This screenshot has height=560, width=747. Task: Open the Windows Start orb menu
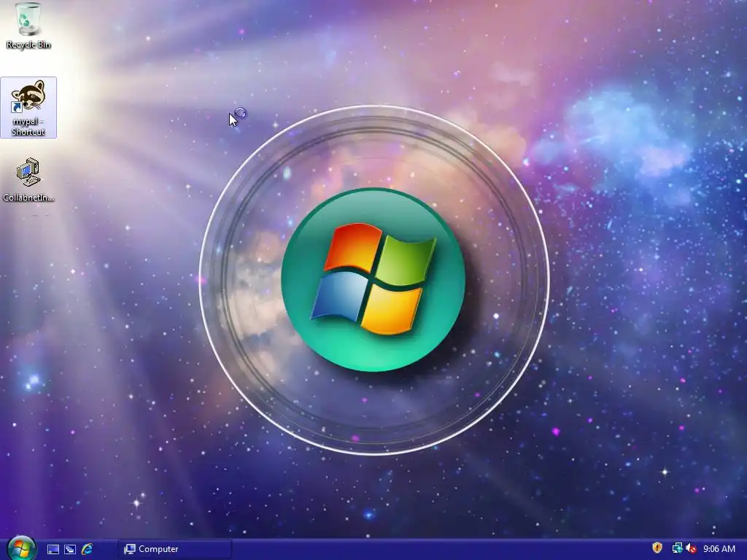click(x=21, y=548)
